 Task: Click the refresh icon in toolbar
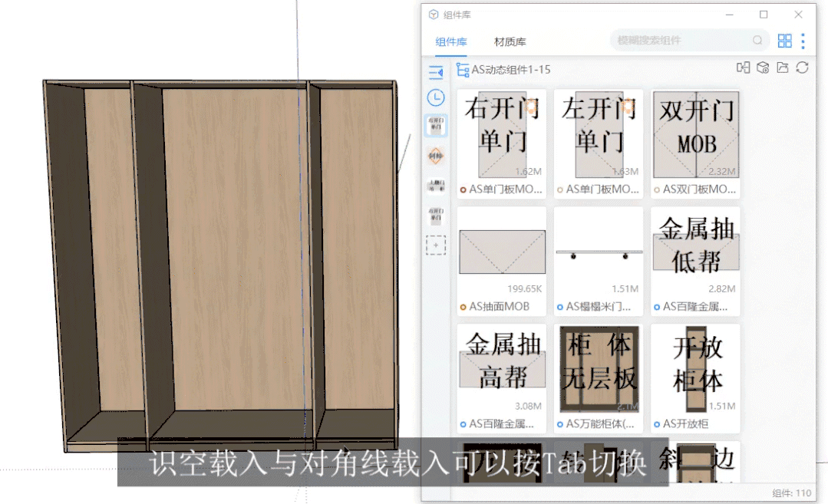pos(802,68)
